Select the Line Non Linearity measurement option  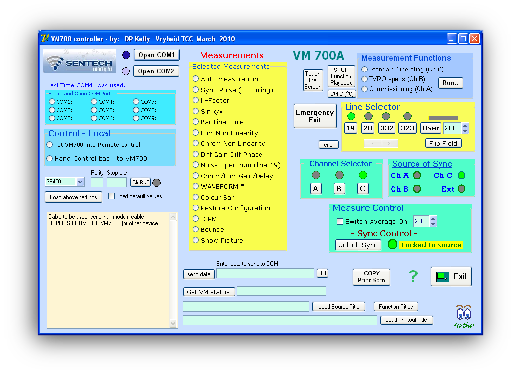pyautogui.click(x=196, y=132)
